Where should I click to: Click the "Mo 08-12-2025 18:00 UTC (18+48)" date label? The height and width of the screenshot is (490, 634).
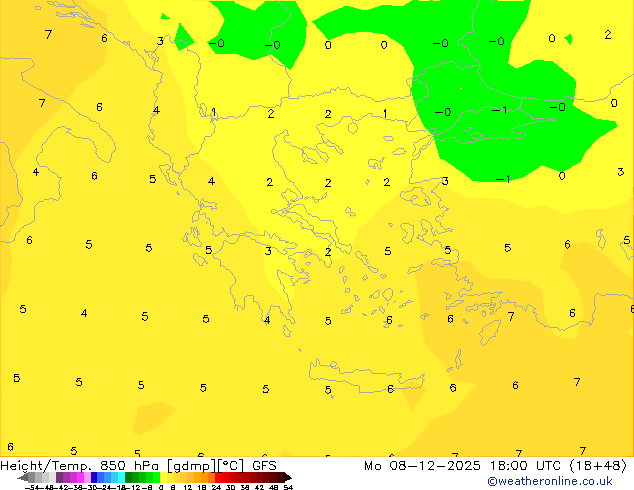point(495,466)
